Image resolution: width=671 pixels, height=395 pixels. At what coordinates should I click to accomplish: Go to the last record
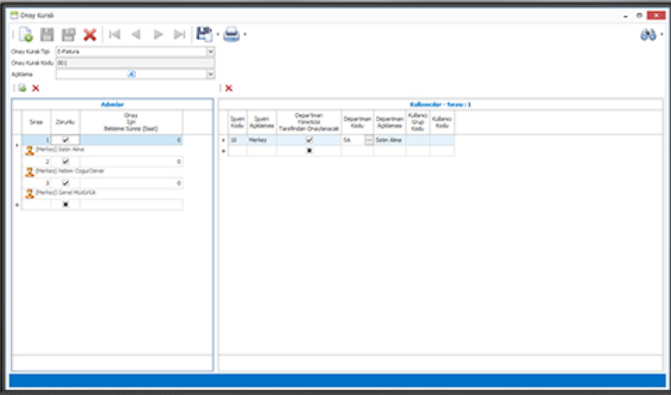pos(179,34)
